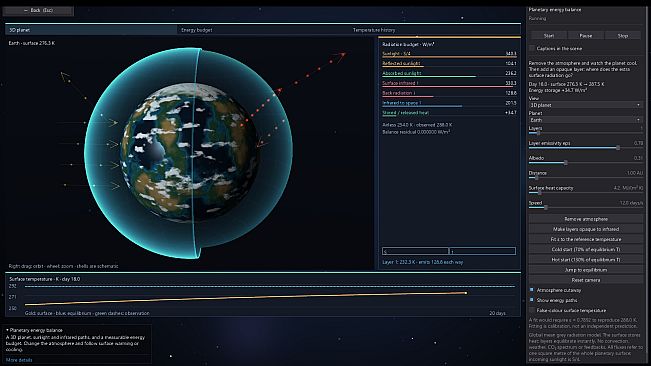The height and width of the screenshot is (366, 651).
Task: Click the Infrared to space budget row
Action: point(449,103)
